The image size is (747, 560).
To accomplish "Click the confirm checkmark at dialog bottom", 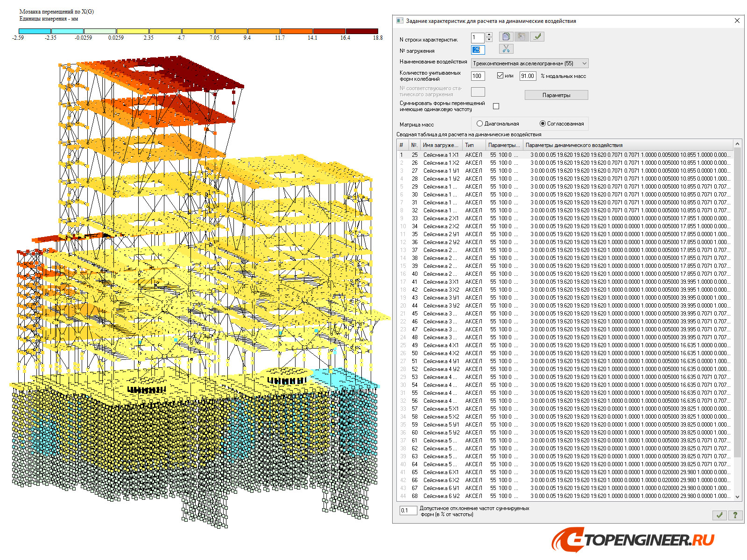I will pos(719,515).
